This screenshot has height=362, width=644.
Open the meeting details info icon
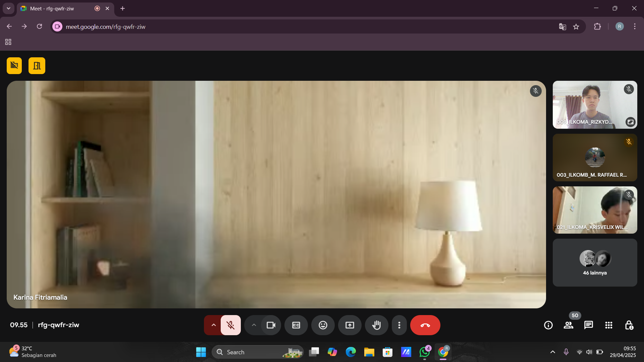click(x=548, y=325)
